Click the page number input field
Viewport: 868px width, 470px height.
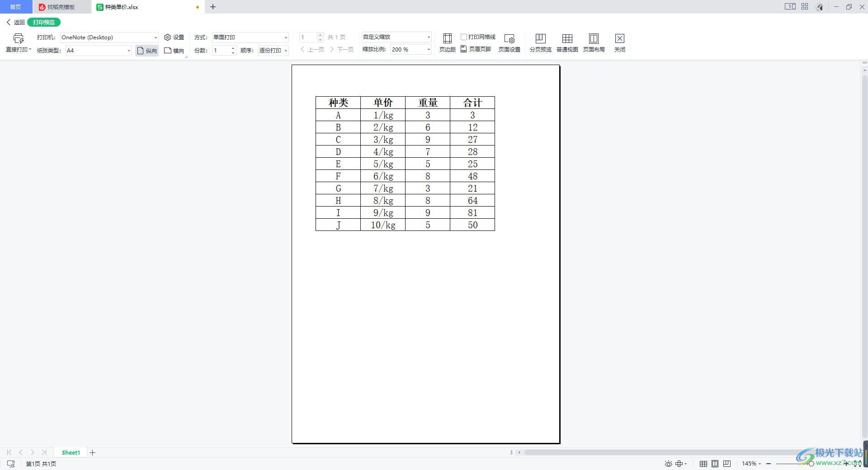pos(308,38)
